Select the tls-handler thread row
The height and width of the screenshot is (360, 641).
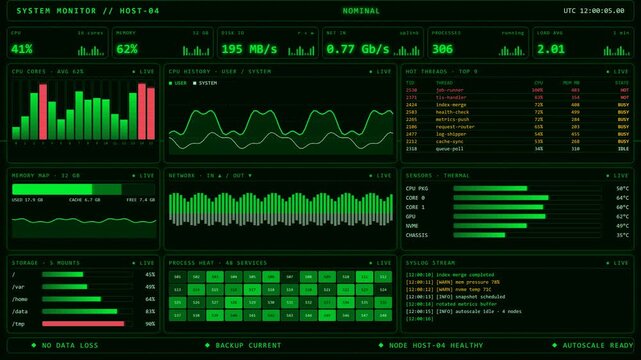pyautogui.click(x=517, y=98)
